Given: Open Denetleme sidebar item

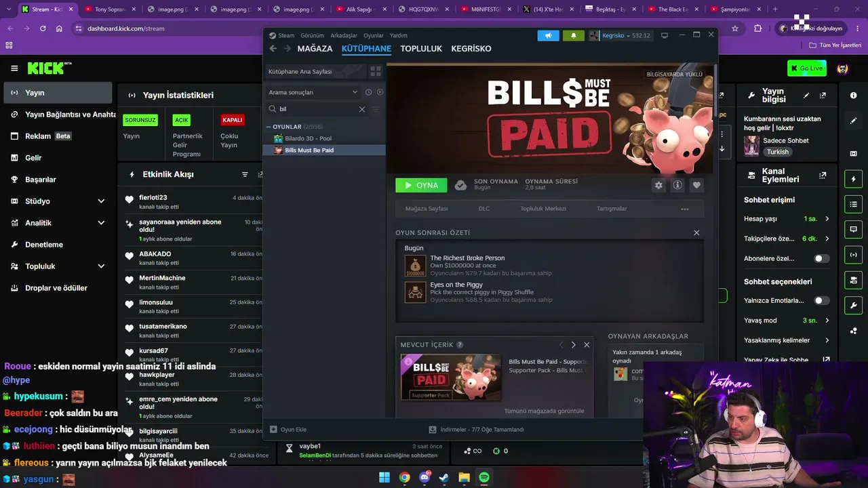Looking at the screenshot, I should coord(58,245).
